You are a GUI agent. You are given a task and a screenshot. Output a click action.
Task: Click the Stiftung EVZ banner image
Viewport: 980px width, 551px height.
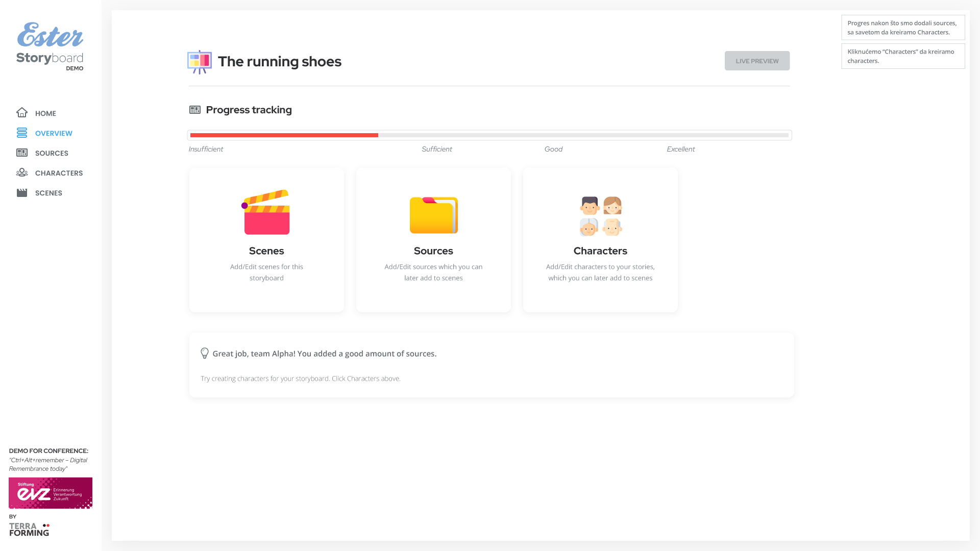point(51,493)
